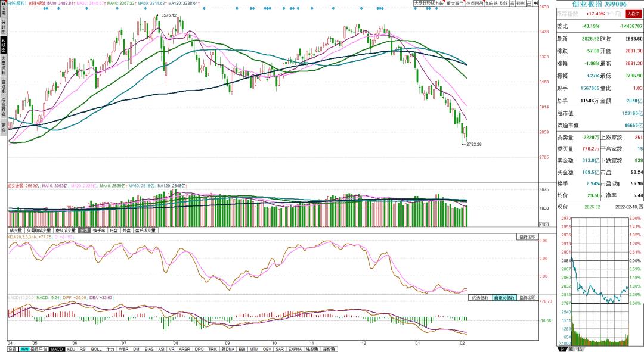Click the 日线(复权) period label
Viewport: 644px width, 352px height.
click(x=17, y=4)
